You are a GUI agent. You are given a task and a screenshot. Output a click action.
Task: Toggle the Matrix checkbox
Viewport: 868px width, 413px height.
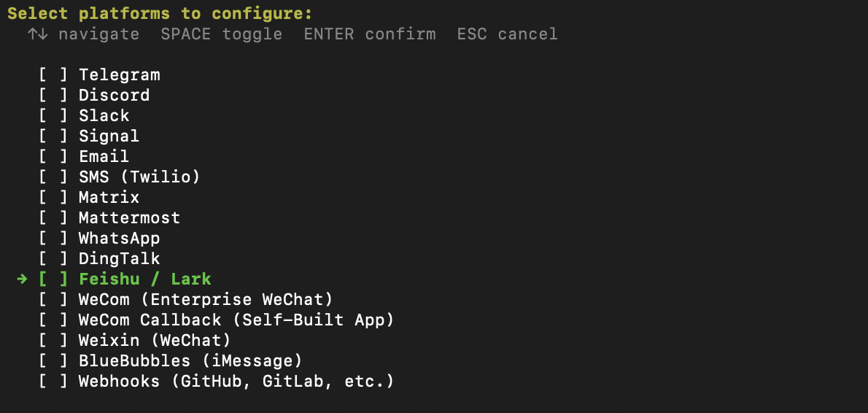[x=53, y=198]
